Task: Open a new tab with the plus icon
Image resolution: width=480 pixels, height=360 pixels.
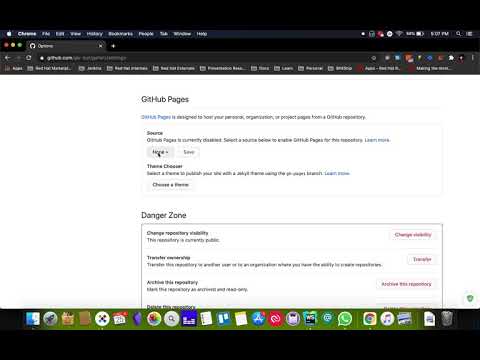Action: [113, 46]
